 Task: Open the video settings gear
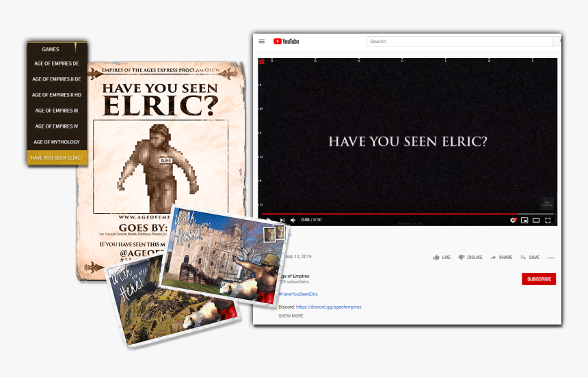(x=513, y=220)
